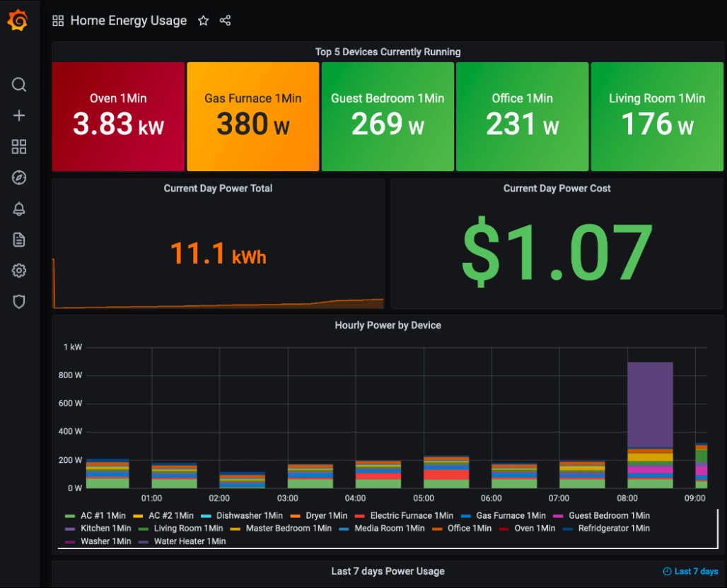The width and height of the screenshot is (727, 588).
Task: Open Current Day Power Cost panel title menu
Action: (557, 189)
